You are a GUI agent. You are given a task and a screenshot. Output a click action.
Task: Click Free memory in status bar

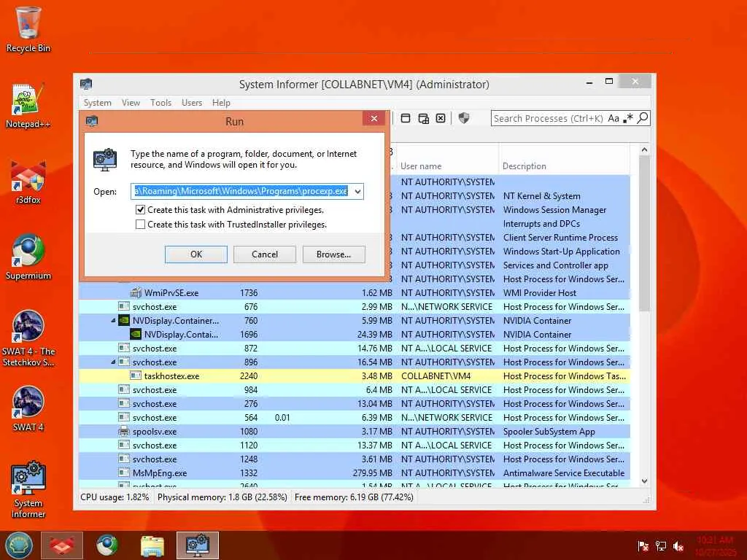pos(354,497)
